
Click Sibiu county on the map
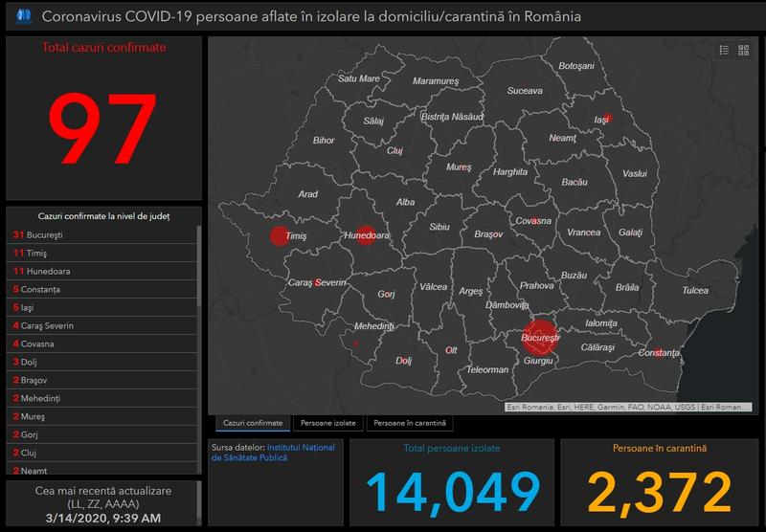439,227
